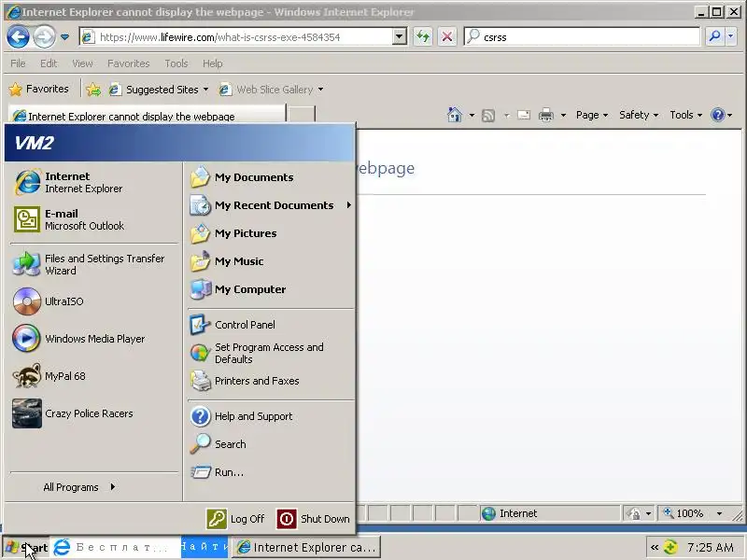747x560 pixels.
Task: Open the Run... dialog
Action: coord(271,472)
